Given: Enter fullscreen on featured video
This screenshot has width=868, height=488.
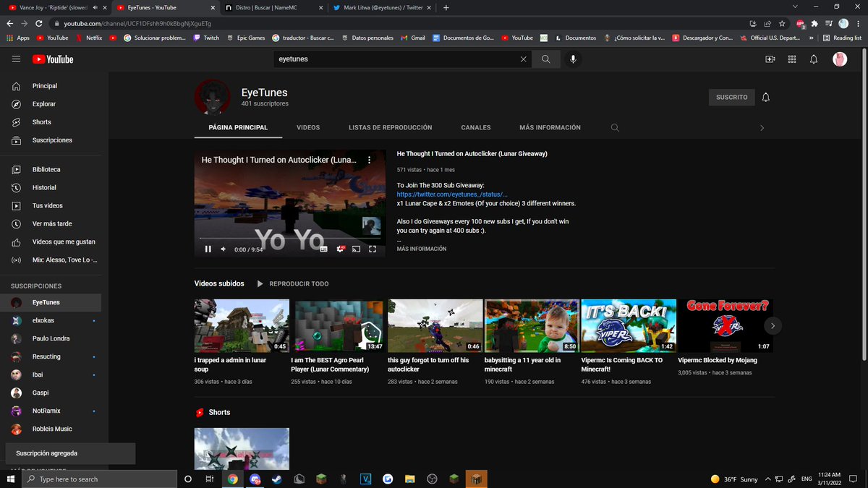Looking at the screenshot, I should 373,249.
